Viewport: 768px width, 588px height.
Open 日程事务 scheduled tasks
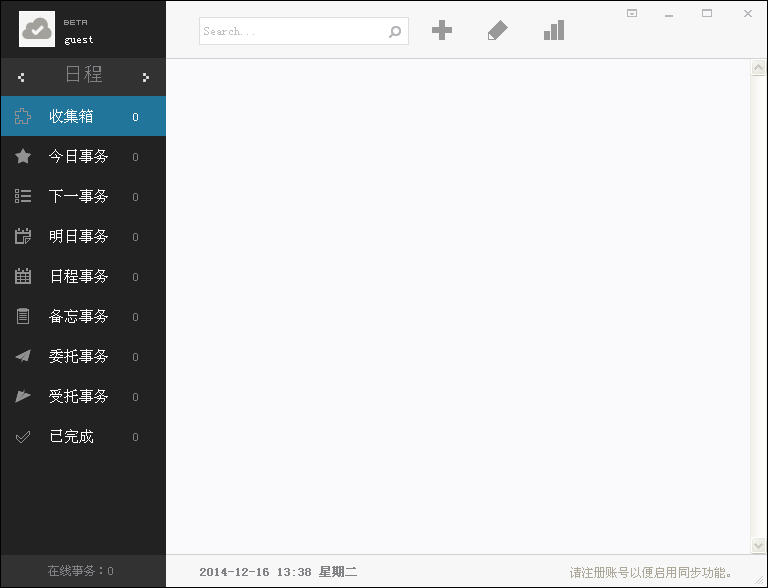coord(83,276)
